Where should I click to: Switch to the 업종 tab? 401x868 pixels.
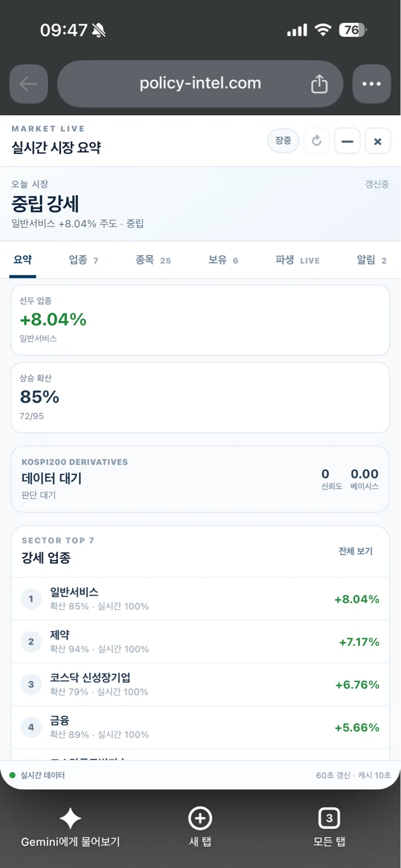tap(83, 260)
